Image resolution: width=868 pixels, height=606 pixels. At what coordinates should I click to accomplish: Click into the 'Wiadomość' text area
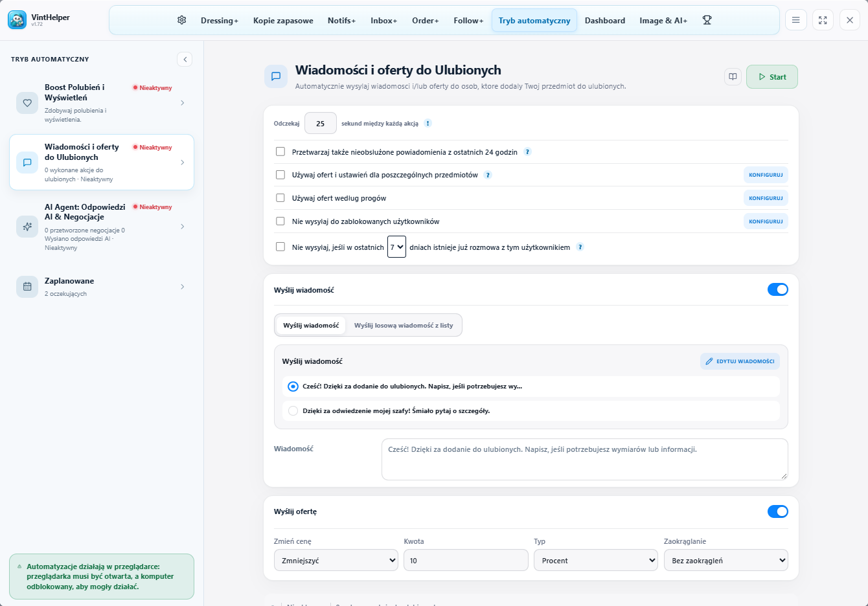point(585,460)
